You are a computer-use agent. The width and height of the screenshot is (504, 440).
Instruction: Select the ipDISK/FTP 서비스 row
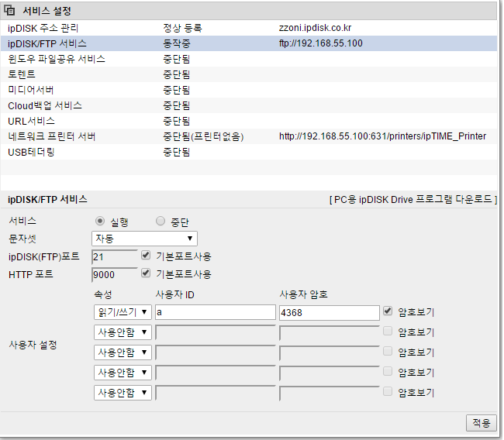pos(249,43)
